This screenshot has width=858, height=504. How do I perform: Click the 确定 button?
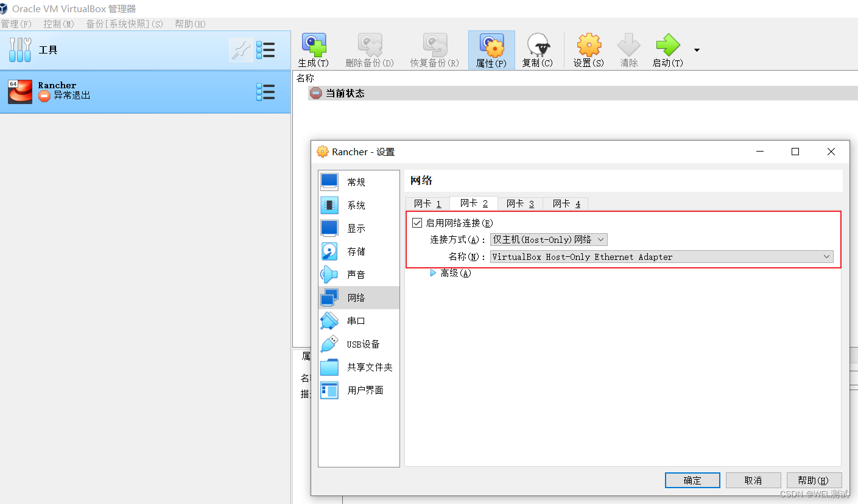692,480
